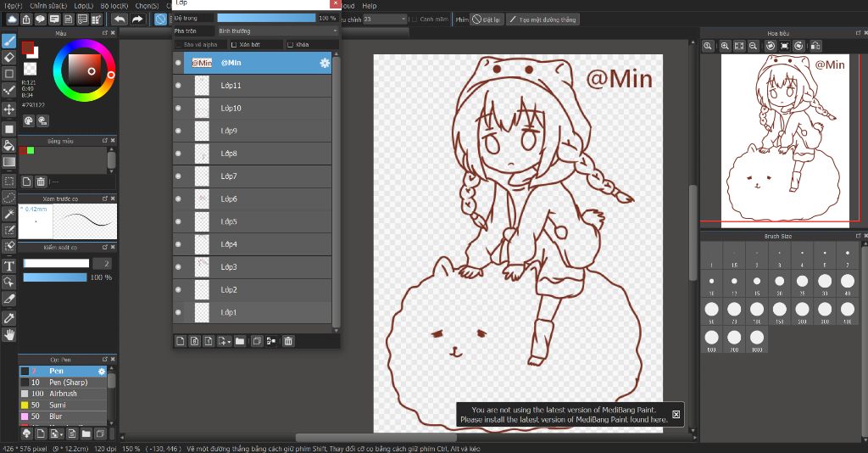Open the correction value dropdown showing 23

click(x=386, y=20)
